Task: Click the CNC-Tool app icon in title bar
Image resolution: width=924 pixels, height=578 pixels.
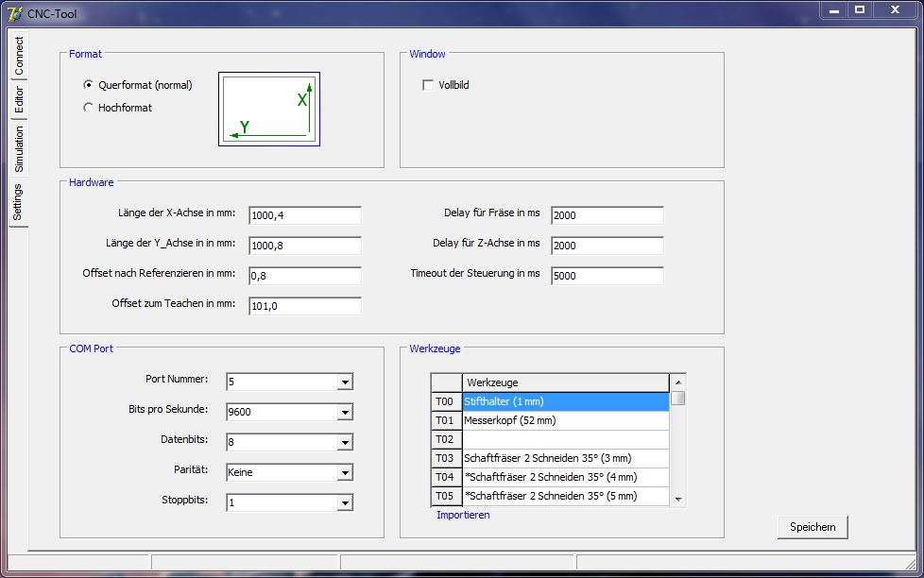Action: point(14,13)
